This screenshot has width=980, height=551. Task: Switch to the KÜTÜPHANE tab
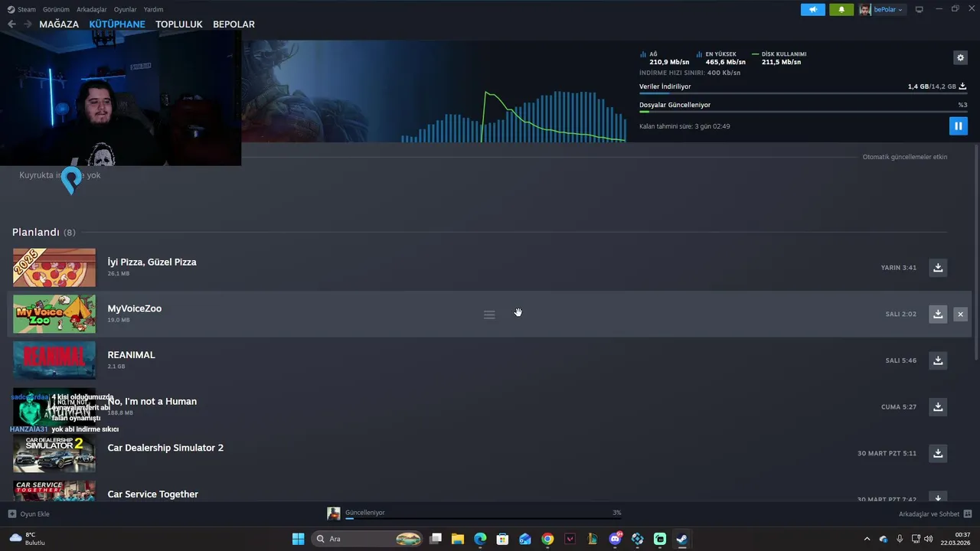pyautogui.click(x=117, y=24)
